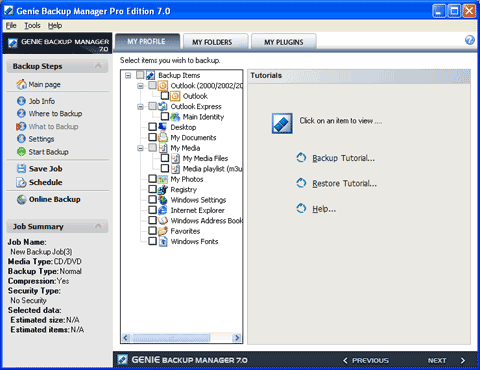Click the Online Backup link text

(x=55, y=199)
